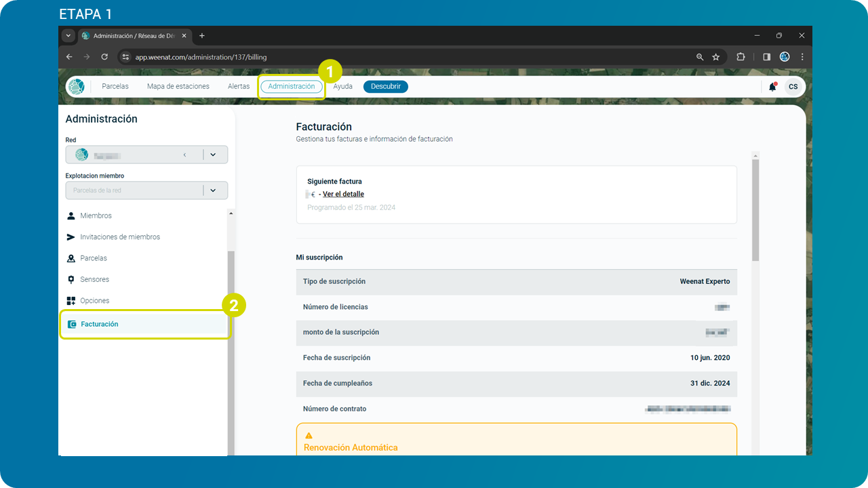This screenshot has width=868, height=488.
Task: Click the Descubrir button
Action: 386,87
